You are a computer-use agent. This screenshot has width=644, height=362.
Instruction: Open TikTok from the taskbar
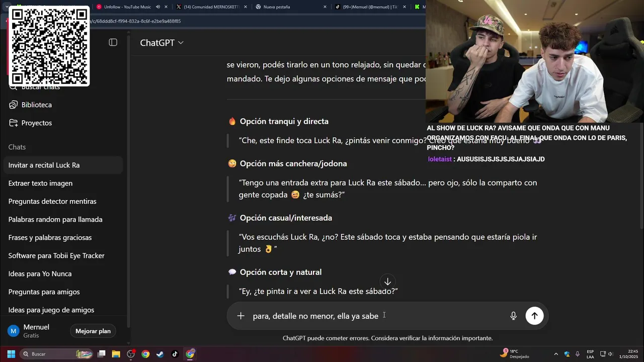175,354
